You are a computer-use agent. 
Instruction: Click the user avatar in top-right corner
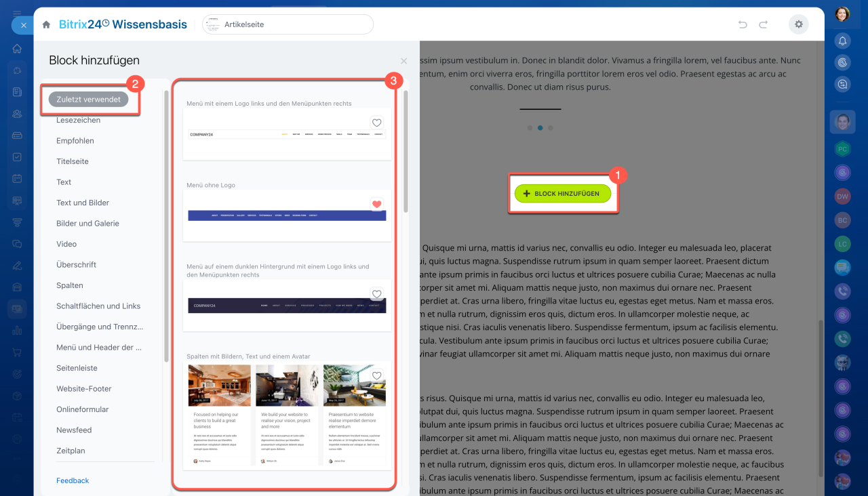842,14
